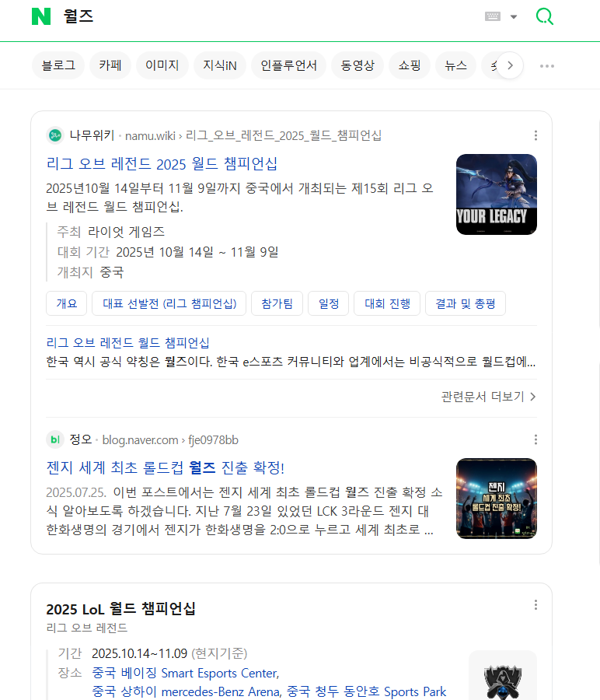Viewport: 600px width, 700px height.
Task: Click the 나무위키 site favicon
Action: click(x=55, y=135)
